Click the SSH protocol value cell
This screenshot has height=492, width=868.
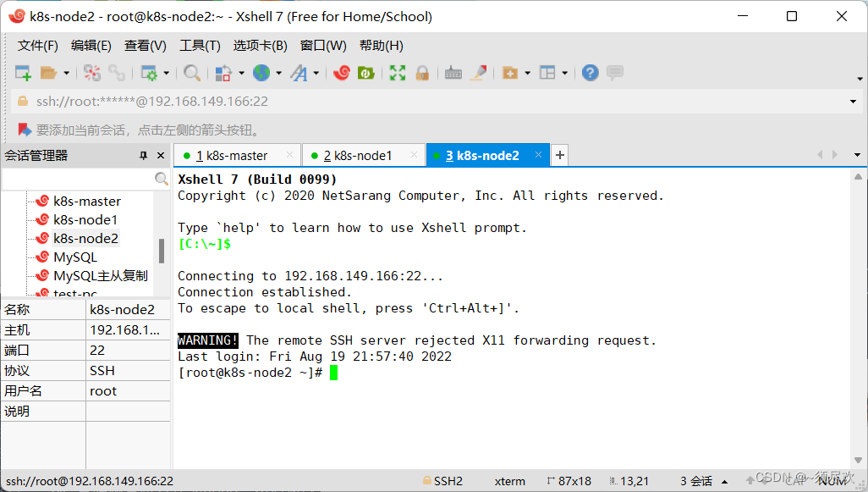pyautogui.click(x=128, y=371)
